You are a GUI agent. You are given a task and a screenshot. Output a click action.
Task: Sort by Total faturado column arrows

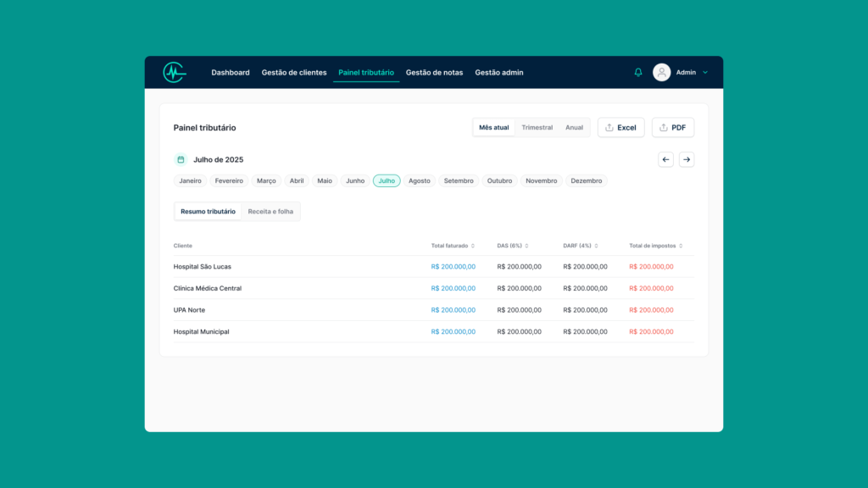coord(473,246)
